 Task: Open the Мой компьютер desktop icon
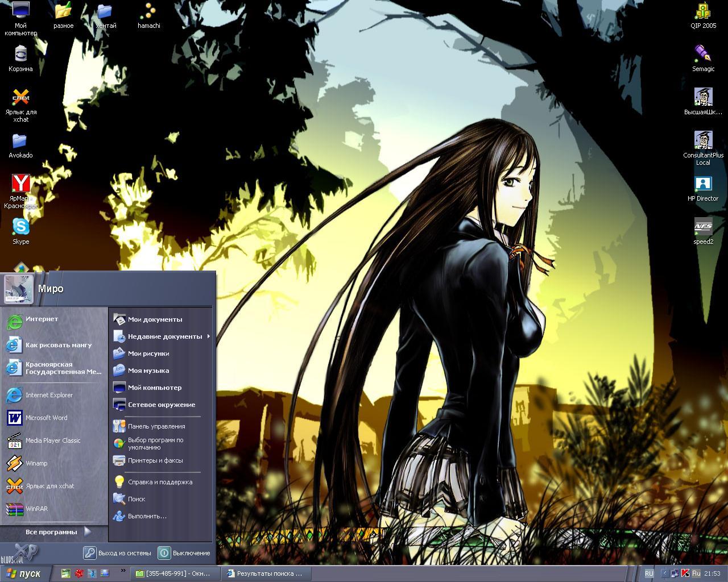(x=21, y=18)
